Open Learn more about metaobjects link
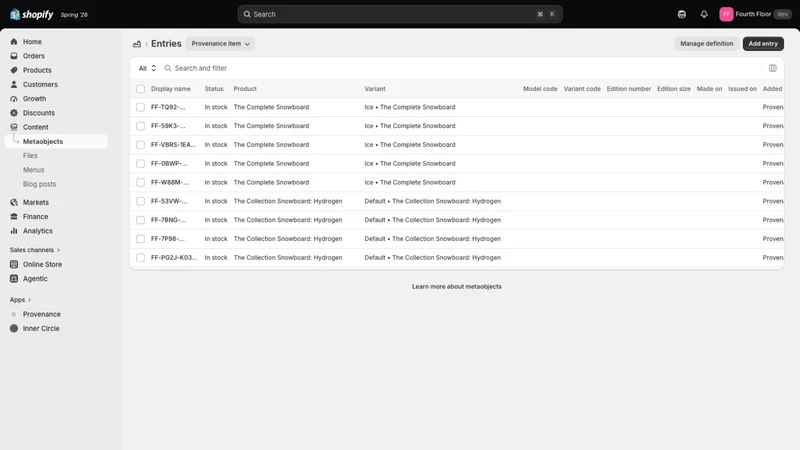The width and height of the screenshot is (800, 450). pyautogui.click(x=457, y=287)
